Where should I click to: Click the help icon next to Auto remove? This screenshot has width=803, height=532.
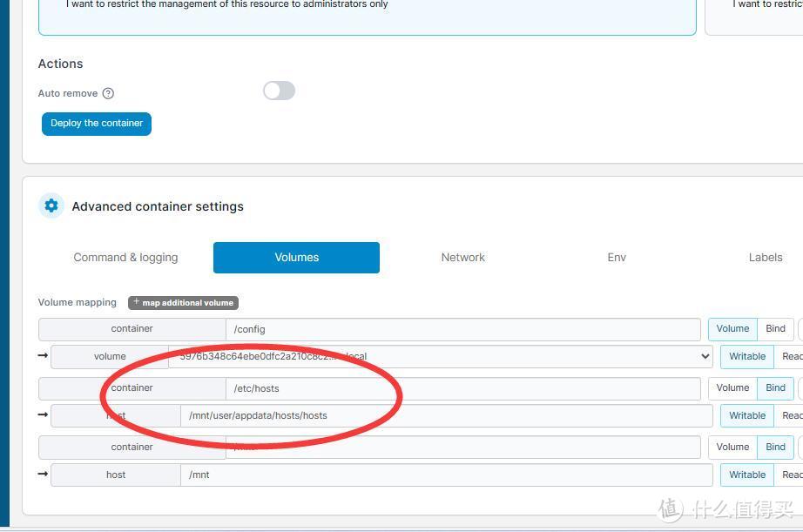click(x=108, y=93)
